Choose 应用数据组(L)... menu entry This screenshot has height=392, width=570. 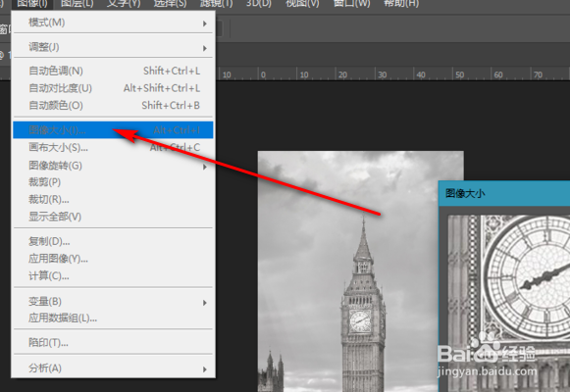point(113,318)
